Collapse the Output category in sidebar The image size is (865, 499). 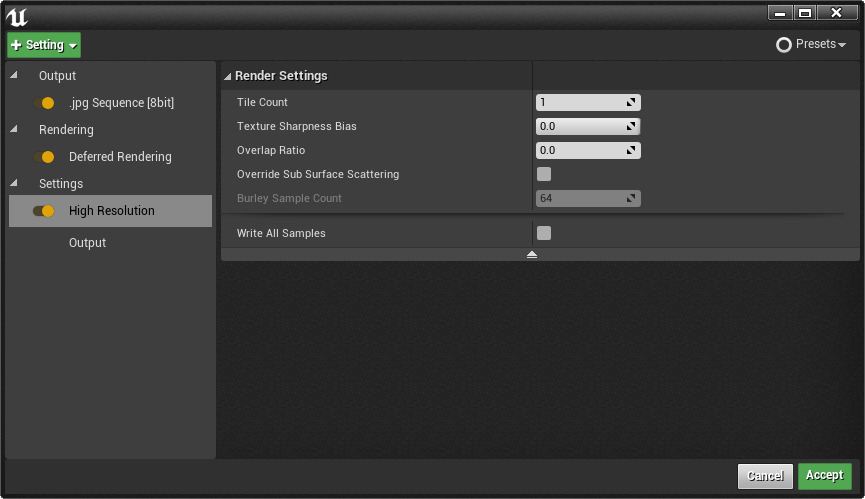[14, 75]
